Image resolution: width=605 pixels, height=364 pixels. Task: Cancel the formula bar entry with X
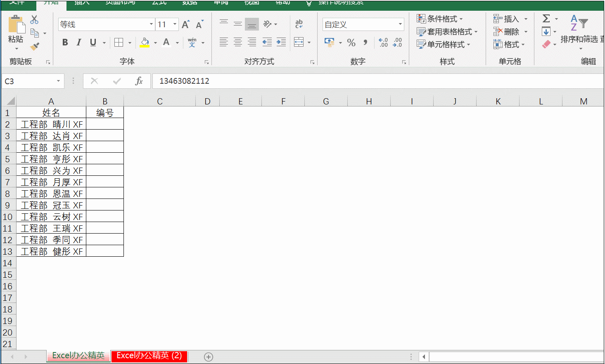tap(94, 81)
